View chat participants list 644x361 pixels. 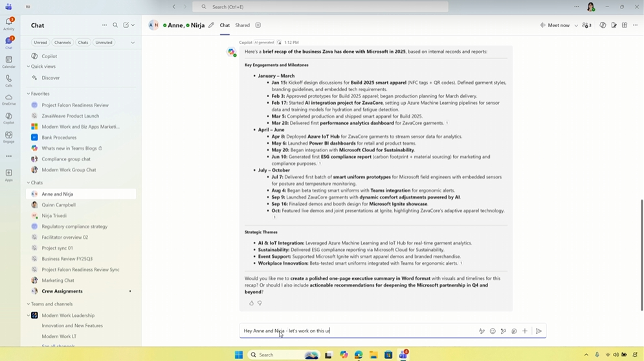[587, 25]
